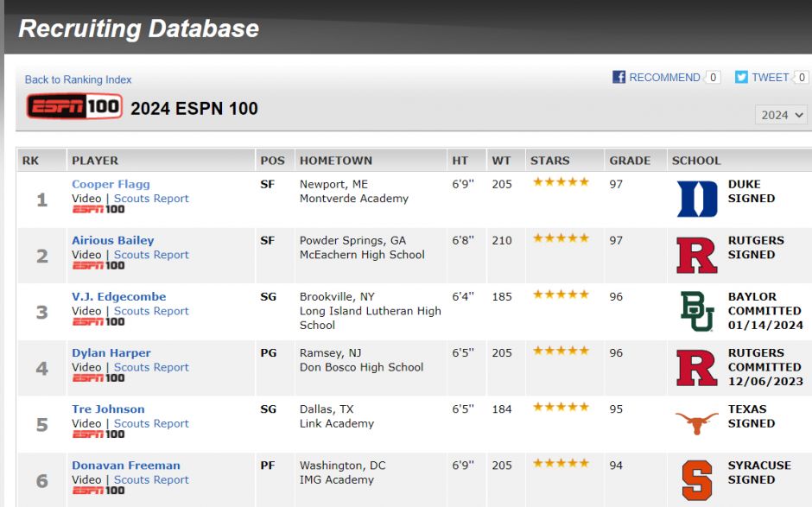Click the Baylor BU logo

pos(697,311)
